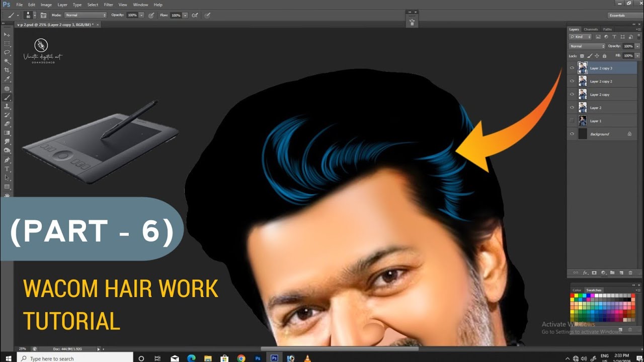Select the Move tool

(7, 34)
